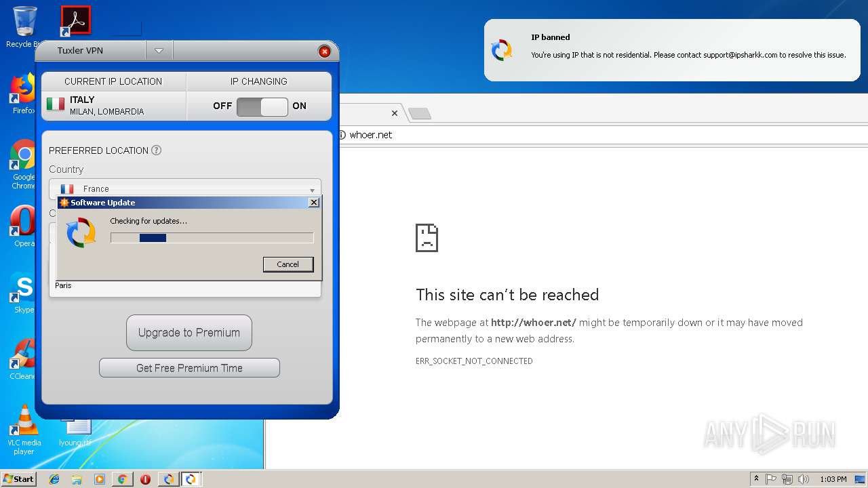Screen dimensions: 868x488
Task: Open the lyoung.rtf desktop file
Action: (75, 432)
